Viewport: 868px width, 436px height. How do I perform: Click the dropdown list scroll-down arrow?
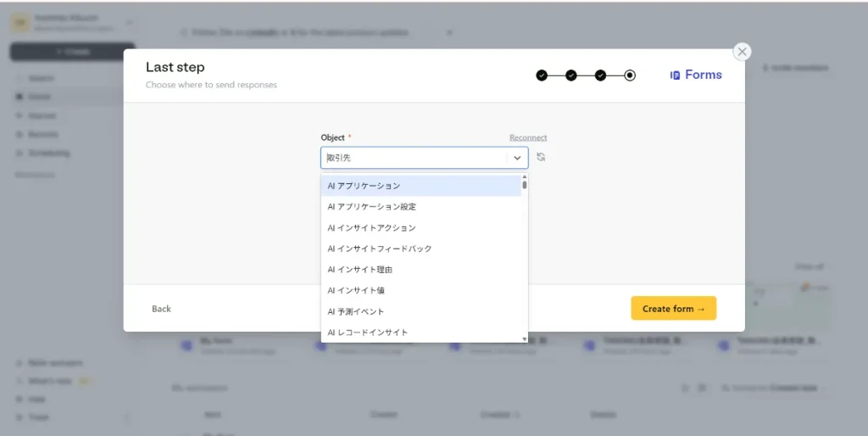pos(524,339)
